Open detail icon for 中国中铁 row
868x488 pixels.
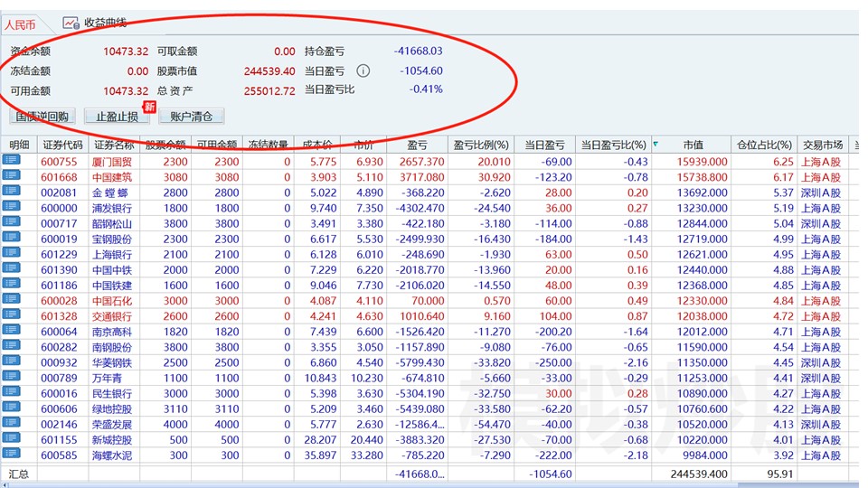11,269
